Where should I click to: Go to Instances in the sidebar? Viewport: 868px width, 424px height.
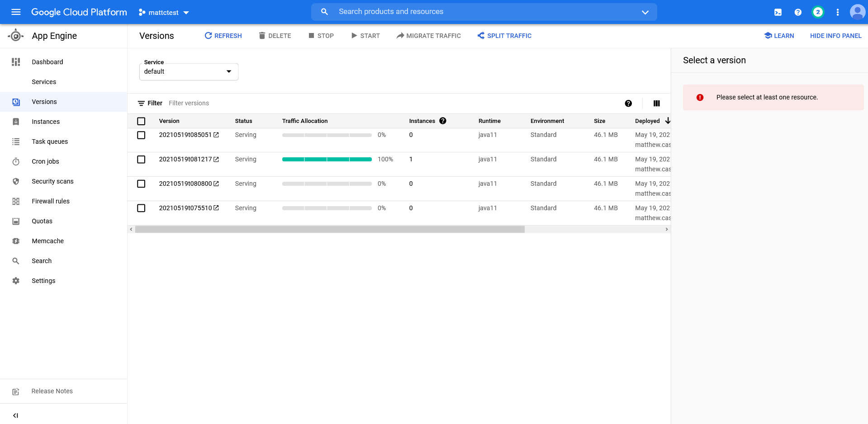point(46,122)
